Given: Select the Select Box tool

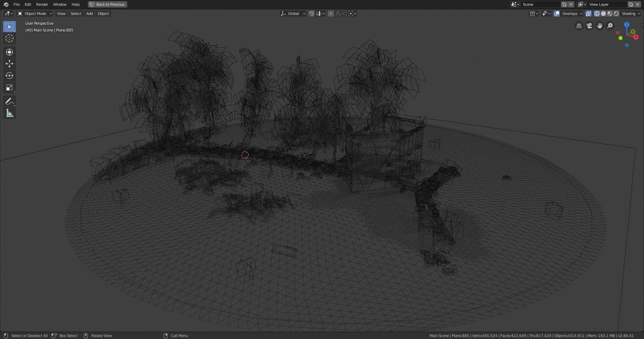Looking at the screenshot, I should click(x=9, y=27).
